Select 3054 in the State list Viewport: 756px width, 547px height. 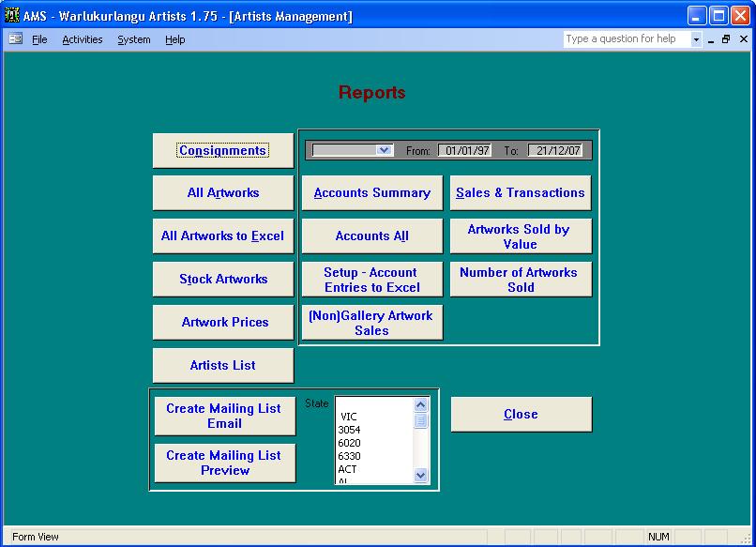point(374,430)
